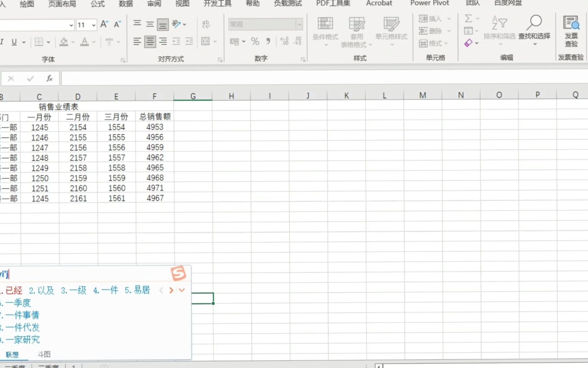Open the 页面布局 ribbon tab
Image resolution: width=588 pixels, height=368 pixels.
[62, 4]
